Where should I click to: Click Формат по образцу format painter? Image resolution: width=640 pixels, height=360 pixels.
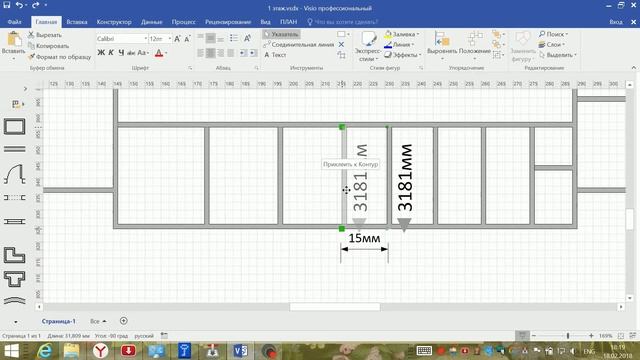tap(60, 57)
